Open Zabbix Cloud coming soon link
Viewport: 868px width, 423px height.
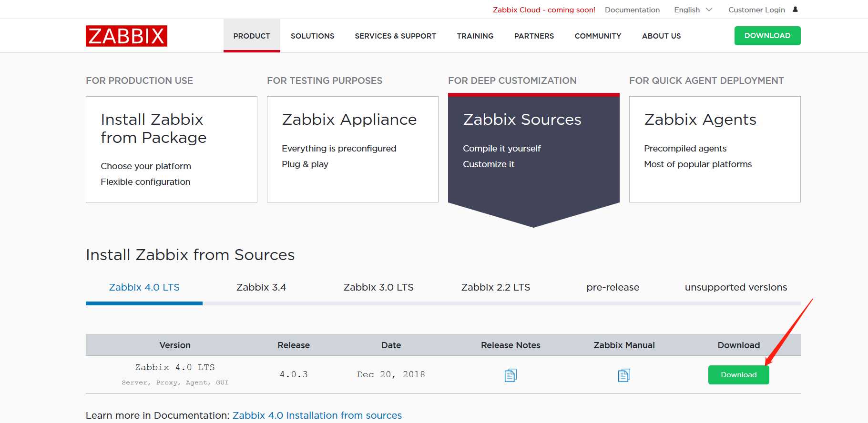[x=544, y=10]
